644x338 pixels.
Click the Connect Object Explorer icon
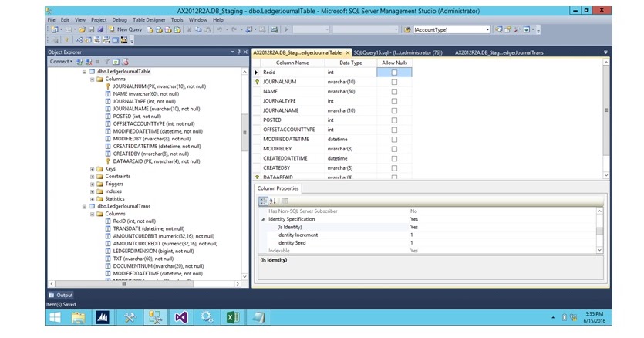coord(79,62)
